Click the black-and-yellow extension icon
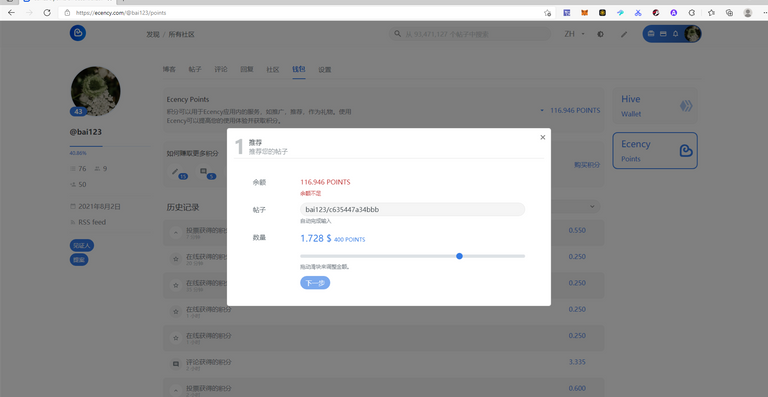Screen dimensions: 768x397 coord(602,13)
